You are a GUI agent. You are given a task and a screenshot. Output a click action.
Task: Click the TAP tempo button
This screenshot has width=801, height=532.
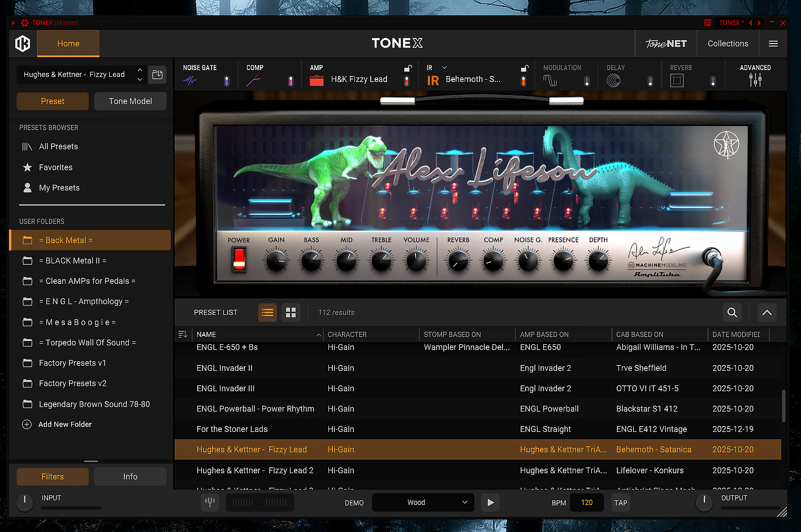click(621, 503)
